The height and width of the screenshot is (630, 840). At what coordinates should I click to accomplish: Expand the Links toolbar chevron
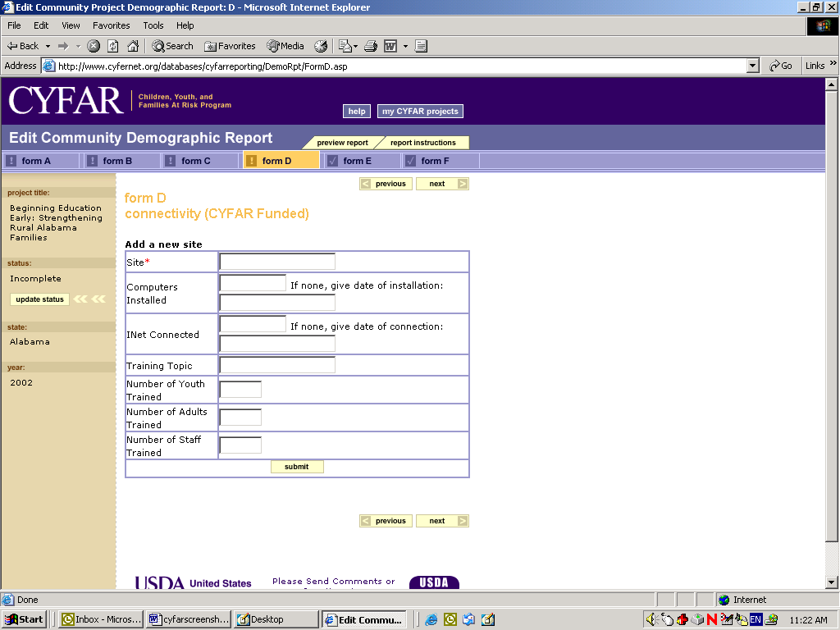(x=833, y=63)
